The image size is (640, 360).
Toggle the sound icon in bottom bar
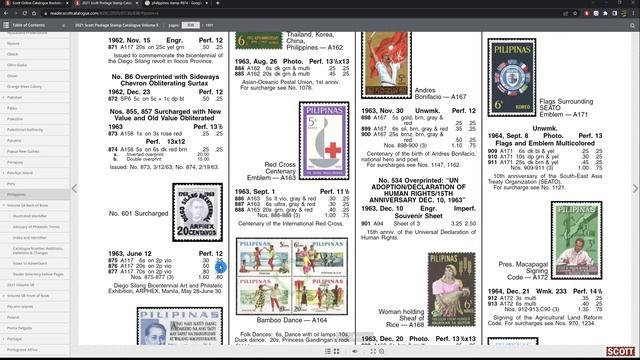tap(355, 351)
